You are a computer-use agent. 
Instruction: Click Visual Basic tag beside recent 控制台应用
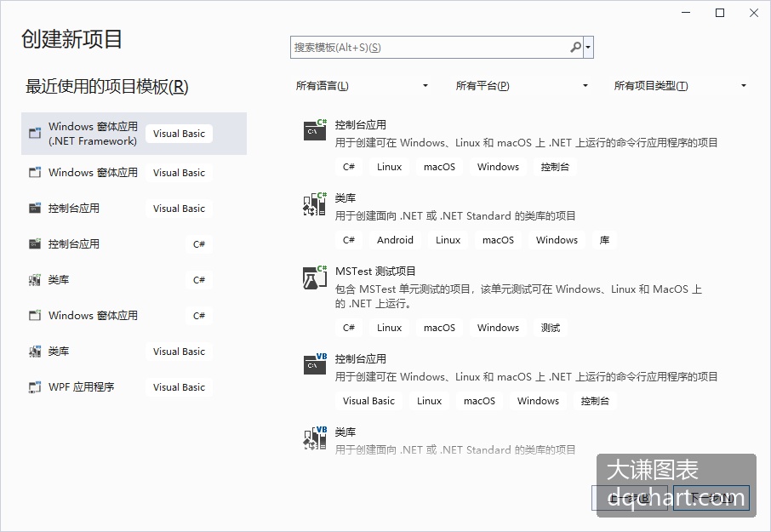[179, 209]
